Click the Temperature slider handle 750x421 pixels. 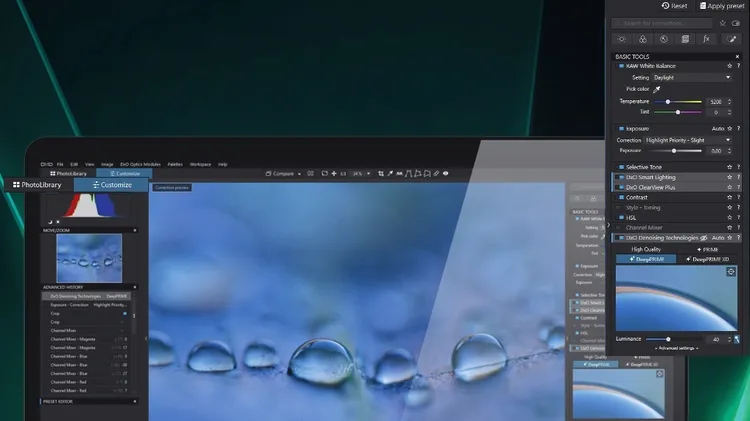[x=668, y=102]
